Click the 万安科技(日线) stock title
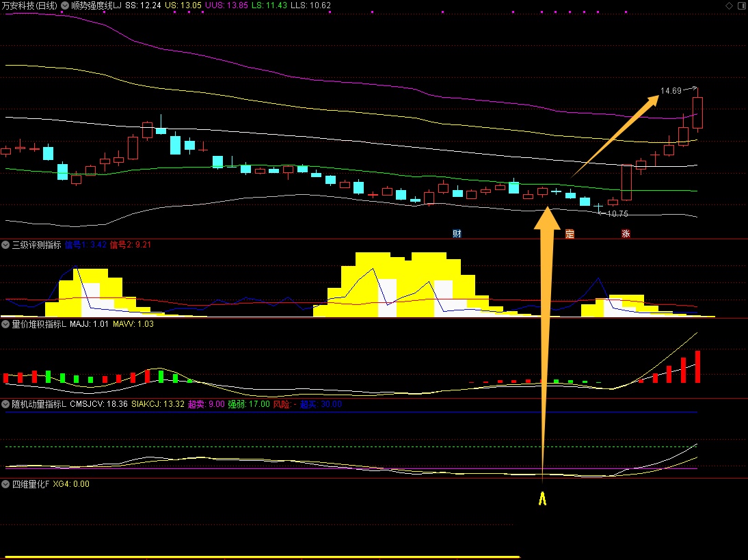 29,5
